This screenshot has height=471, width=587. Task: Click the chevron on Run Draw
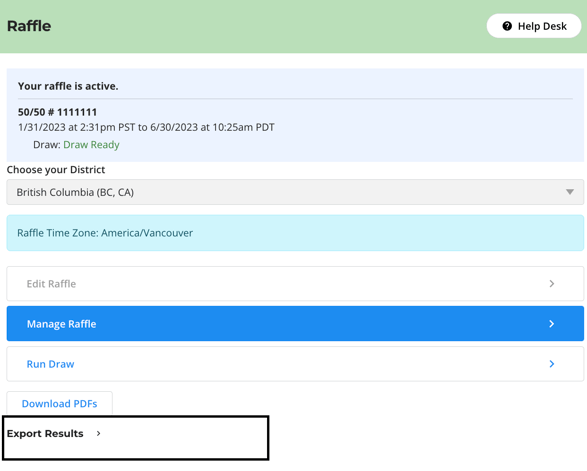(551, 364)
